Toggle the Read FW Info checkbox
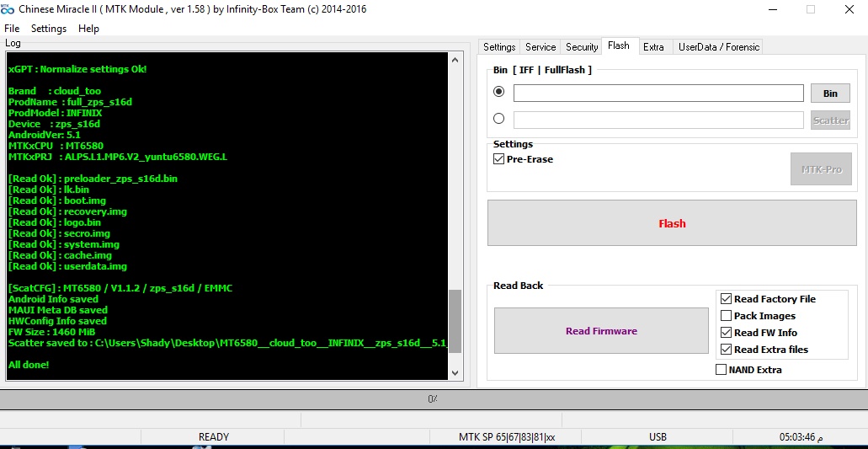Screen dimensions: 868x449 pyautogui.click(x=726, y=333)
